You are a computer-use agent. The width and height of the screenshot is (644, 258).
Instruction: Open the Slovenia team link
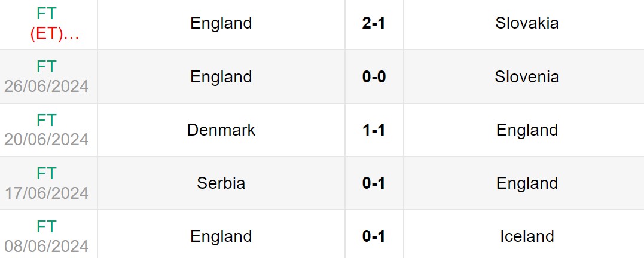pos(527,76)
